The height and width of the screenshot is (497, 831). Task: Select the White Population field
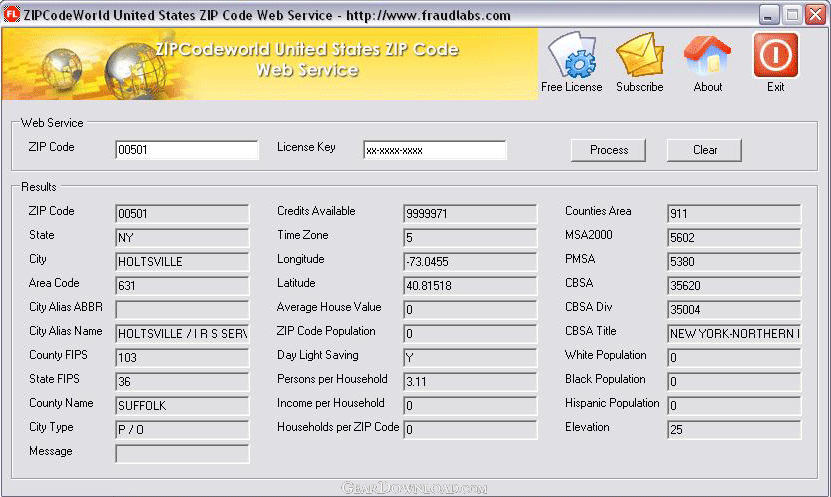coord(734,358)
